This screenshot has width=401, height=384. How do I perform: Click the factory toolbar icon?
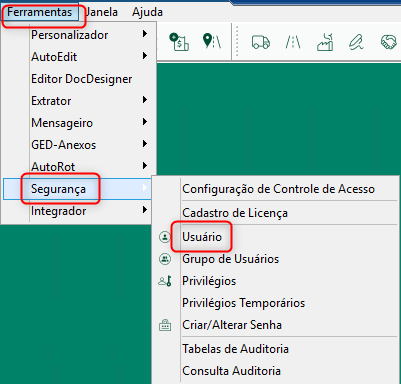coord(325,42)
